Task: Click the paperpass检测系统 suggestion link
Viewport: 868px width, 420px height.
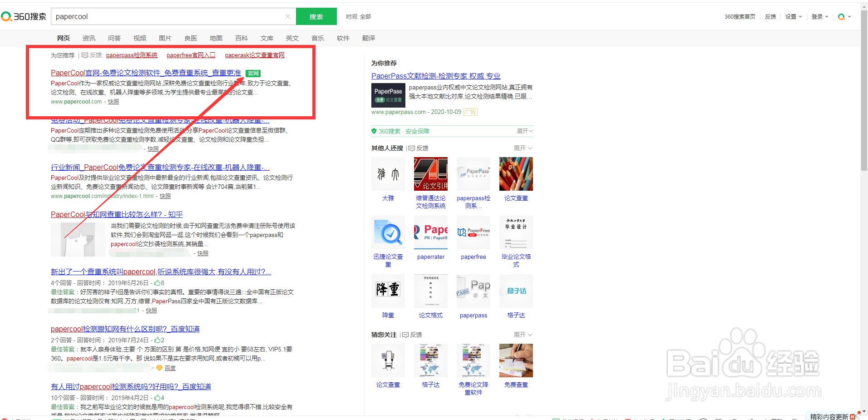Action: coord(132,55)
